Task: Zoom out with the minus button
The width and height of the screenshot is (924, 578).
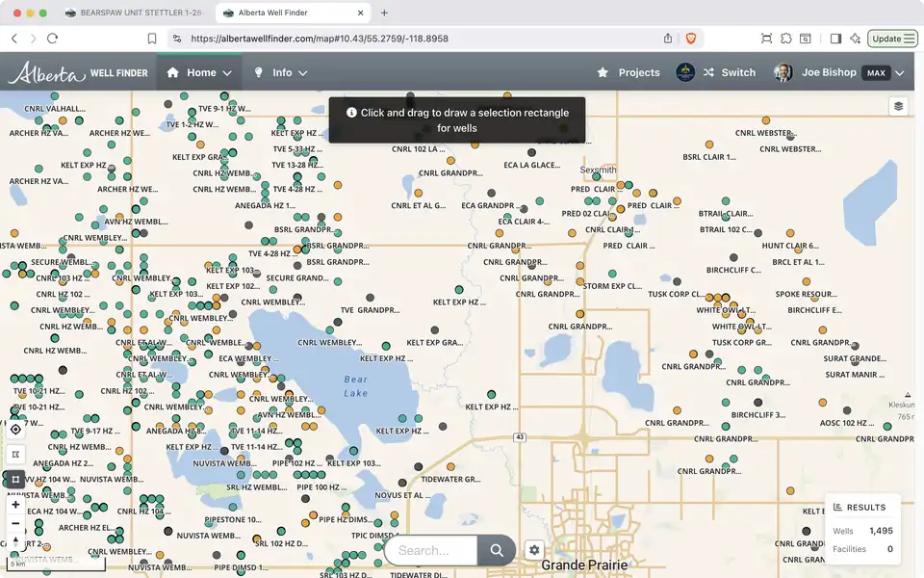Action: [16, 523]
